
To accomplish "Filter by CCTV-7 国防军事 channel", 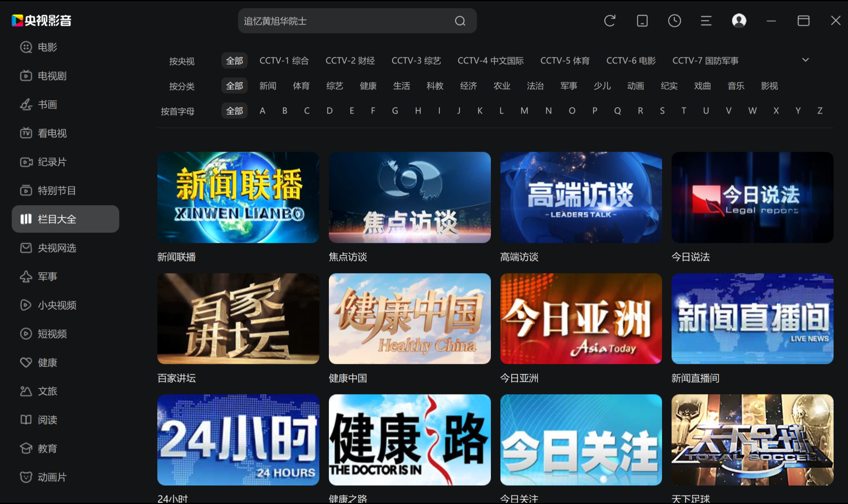I will pos(705,61).
